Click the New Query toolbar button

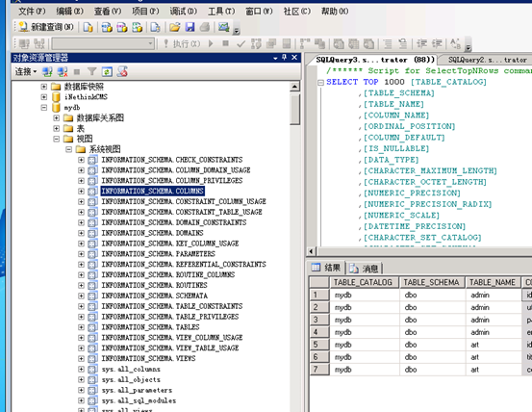(46, 27)
